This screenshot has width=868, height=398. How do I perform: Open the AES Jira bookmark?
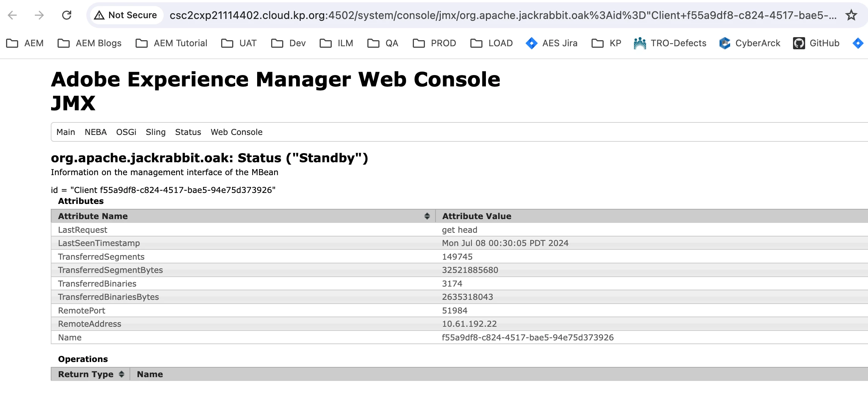552,43
